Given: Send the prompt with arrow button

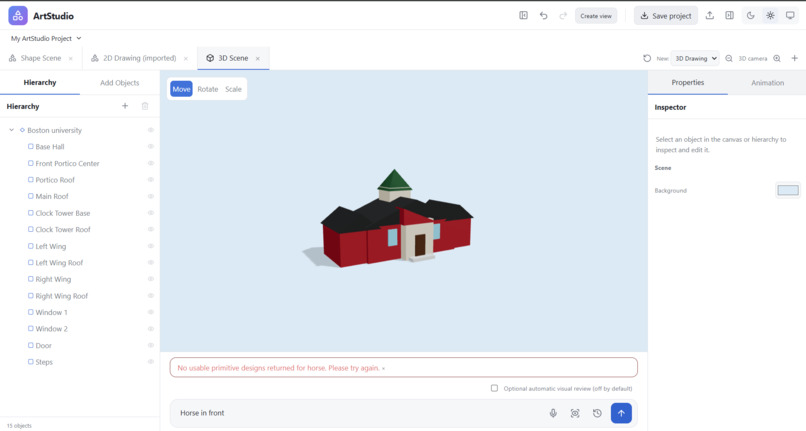Looking at the screenshot, I should pyautogui.click(x=621, y=413).
